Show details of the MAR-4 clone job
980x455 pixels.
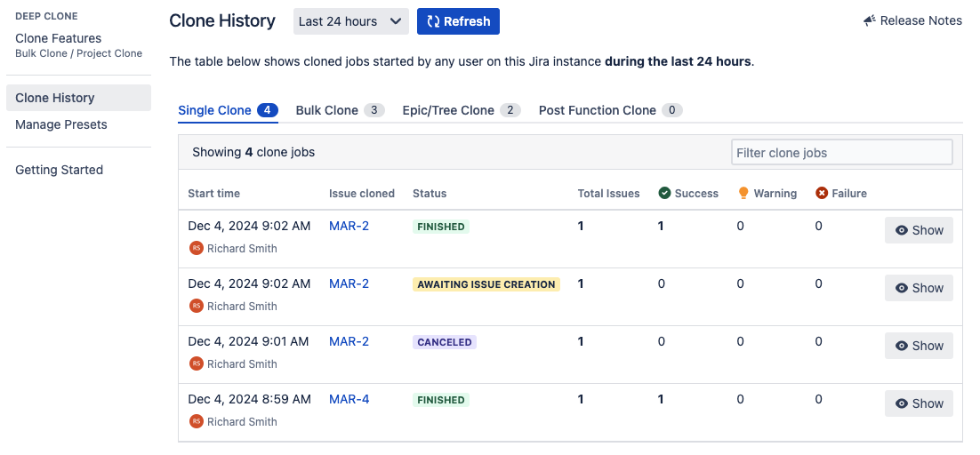click(919, 403)
